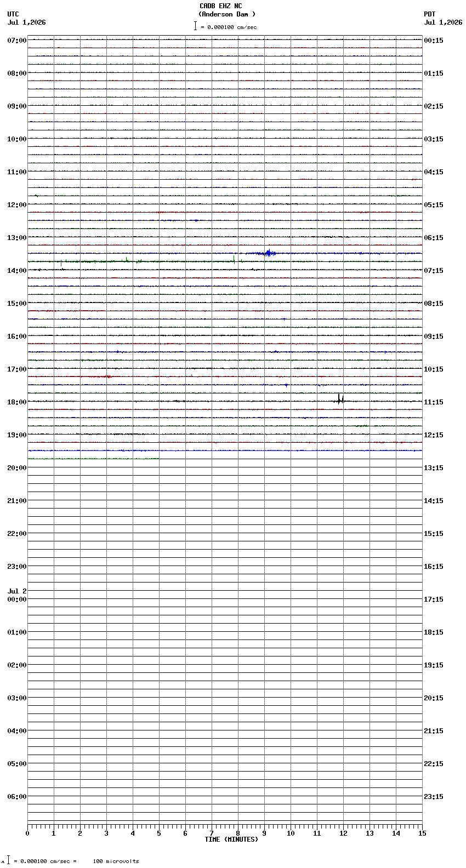Click the 22:00 UTC time label
Viewport: 466px width, 868px height.
(x=17, y=534)
